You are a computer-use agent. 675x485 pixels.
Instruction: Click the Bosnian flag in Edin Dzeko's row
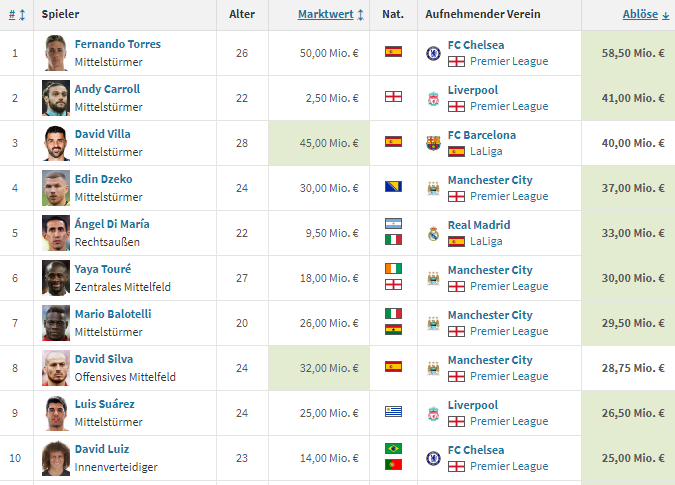click(x=393, y=186)
